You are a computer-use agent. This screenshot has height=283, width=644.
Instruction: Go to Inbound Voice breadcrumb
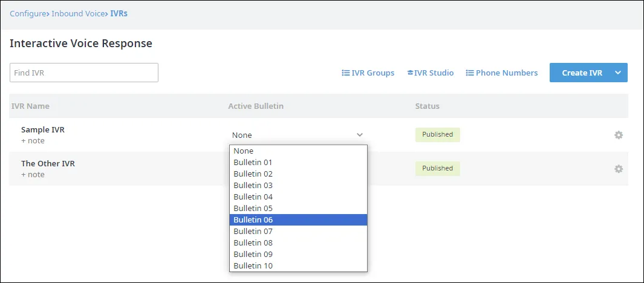point(78,13)
